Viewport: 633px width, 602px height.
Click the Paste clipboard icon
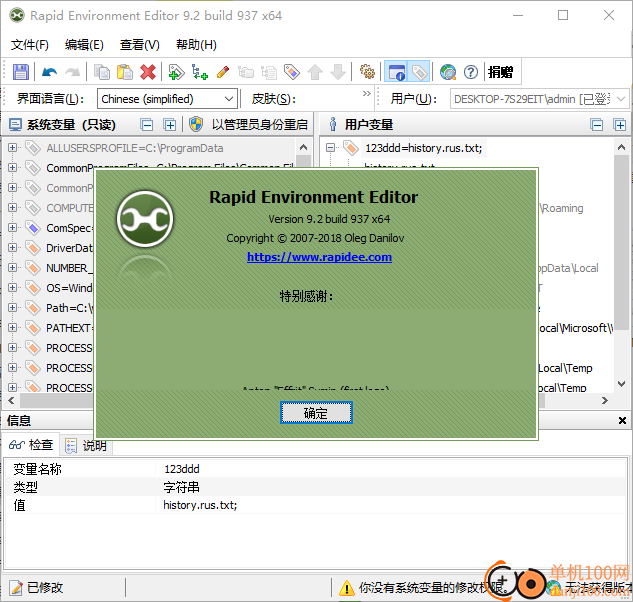coord(125,72)
